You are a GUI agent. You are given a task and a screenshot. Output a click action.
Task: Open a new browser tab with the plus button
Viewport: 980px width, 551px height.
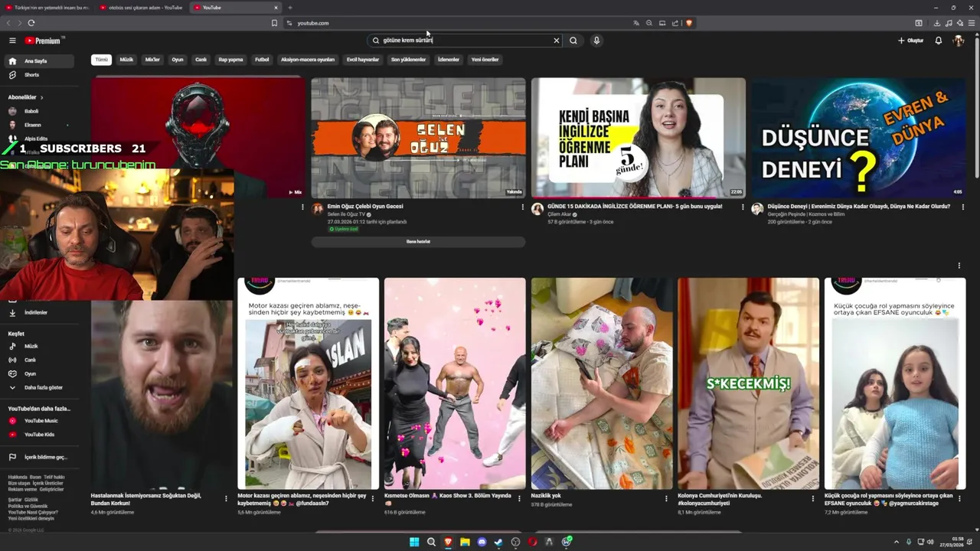tap(289, 8)
